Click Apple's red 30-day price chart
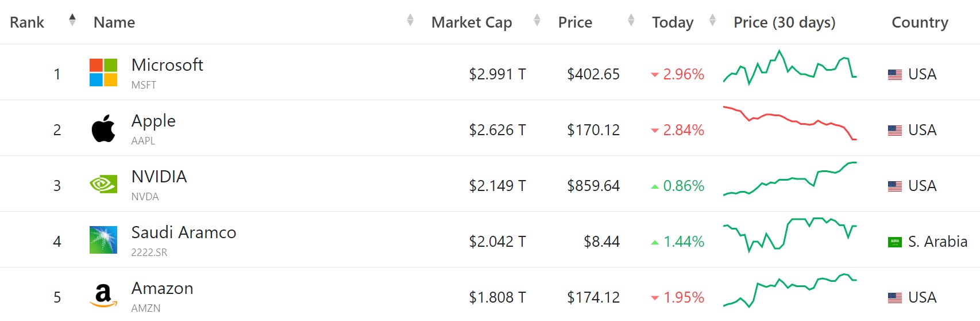Screen dimensions: 980x321 (x=790, y=123)
